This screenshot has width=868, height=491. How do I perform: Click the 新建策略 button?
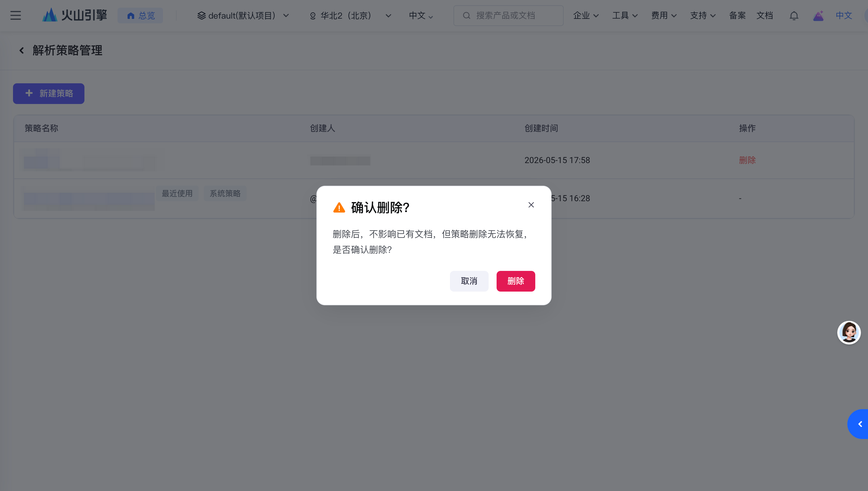point(48,93)
